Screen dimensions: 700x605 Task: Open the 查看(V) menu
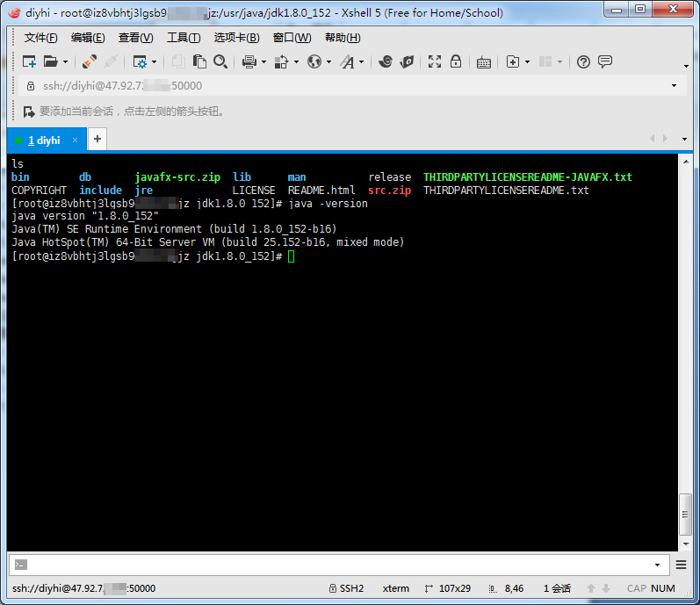136,38
